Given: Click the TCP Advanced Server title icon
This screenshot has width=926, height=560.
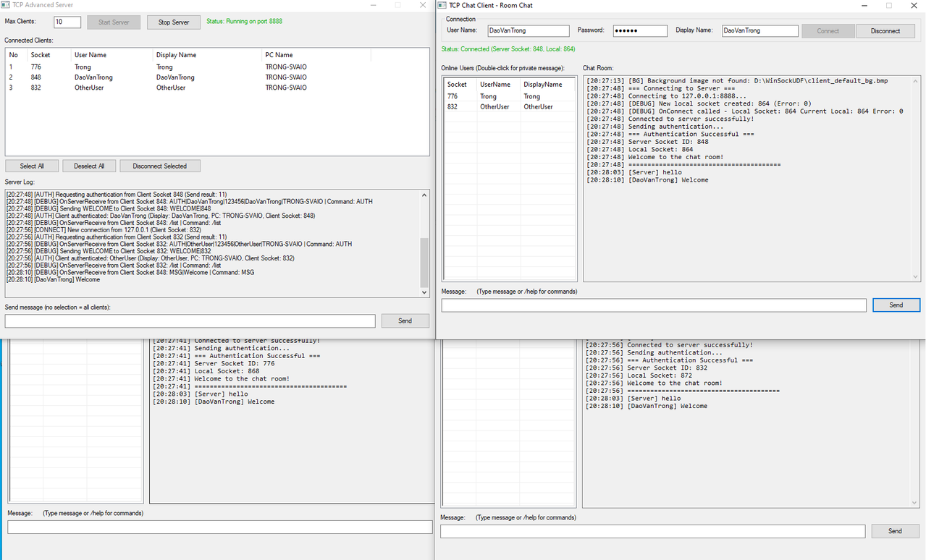Looking at the screenshot, I should 7,5.
